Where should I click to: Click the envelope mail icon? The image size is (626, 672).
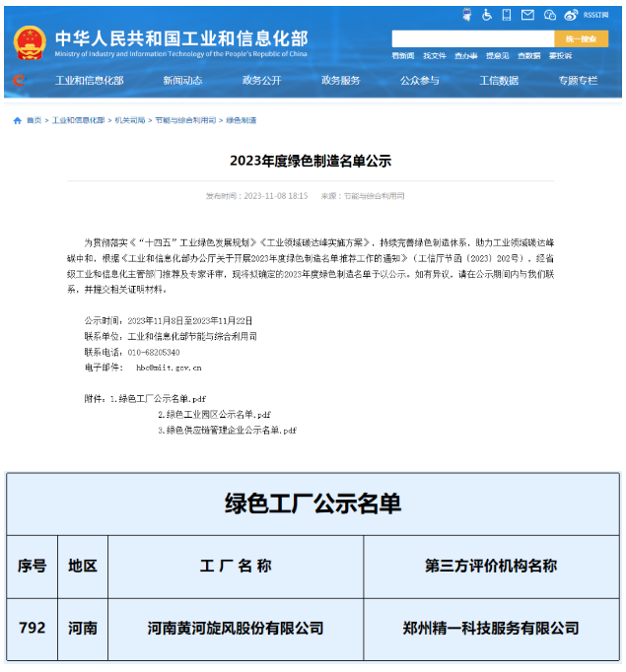(527, 15)
